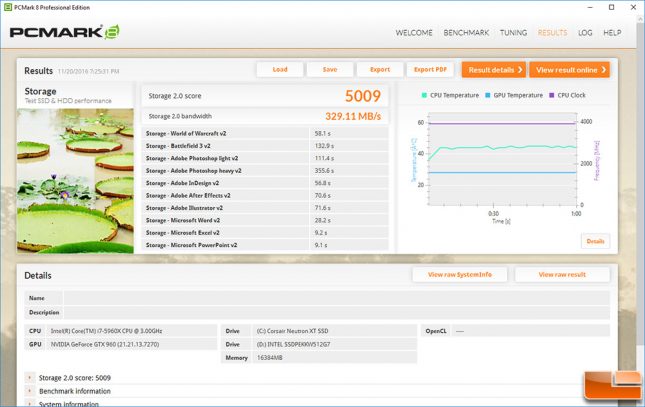The image size is (645, 407).
Task: Select Storage - Microsoft PowerPoint v2 row
Action: click(265, 245)
